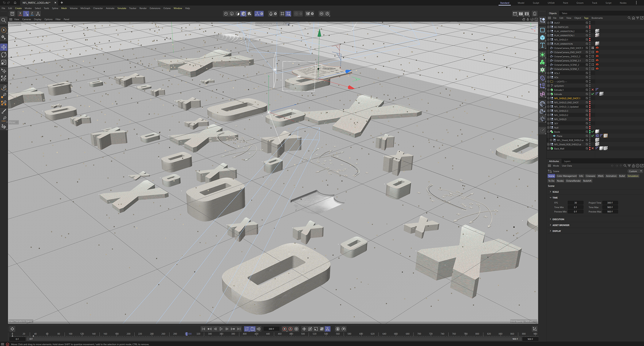Open the Cineware attribute tab
This screenshot has width=644, height=346.
(x=591, y=176)
